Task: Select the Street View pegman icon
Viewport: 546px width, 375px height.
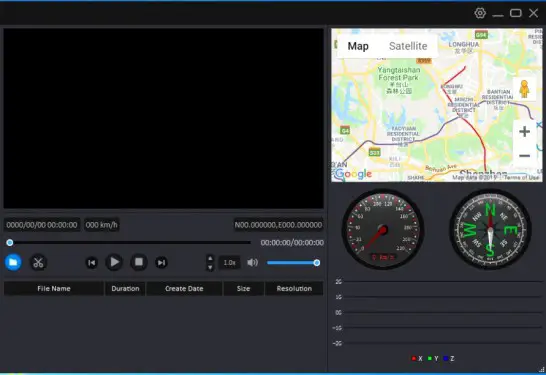Action: pyautogui.click(x=524, y=89)
